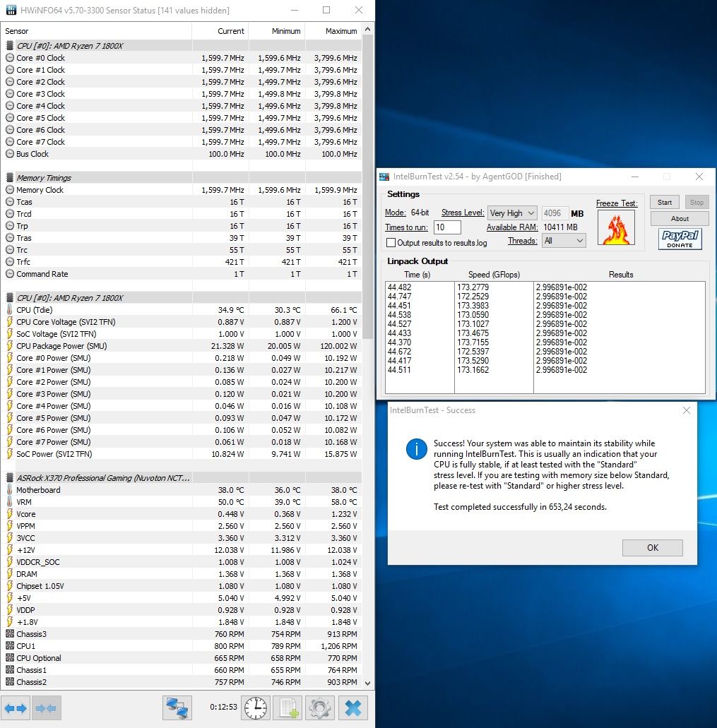Close the IntelBurnTest Success dialog
717x728 pixels.
(x=687, y=410)
